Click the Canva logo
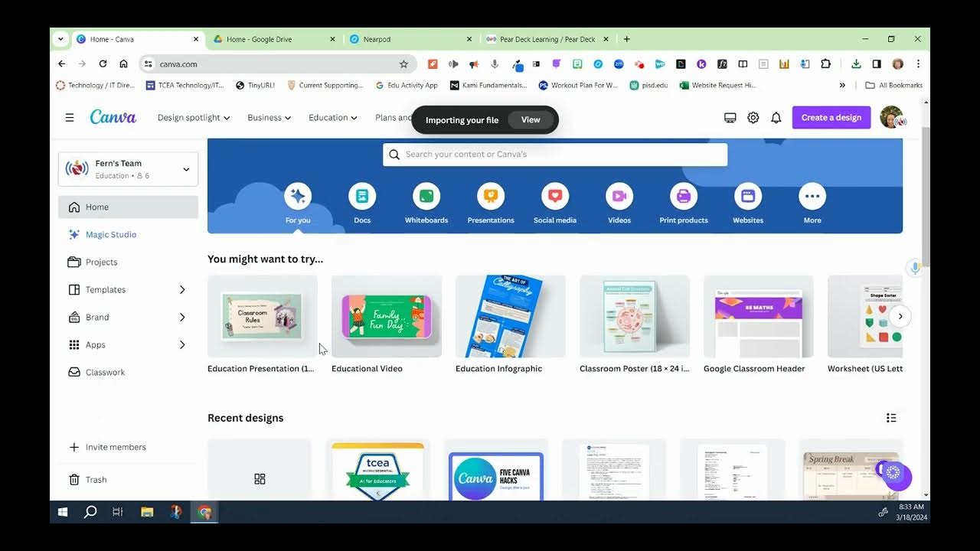 tap(113, 117)
